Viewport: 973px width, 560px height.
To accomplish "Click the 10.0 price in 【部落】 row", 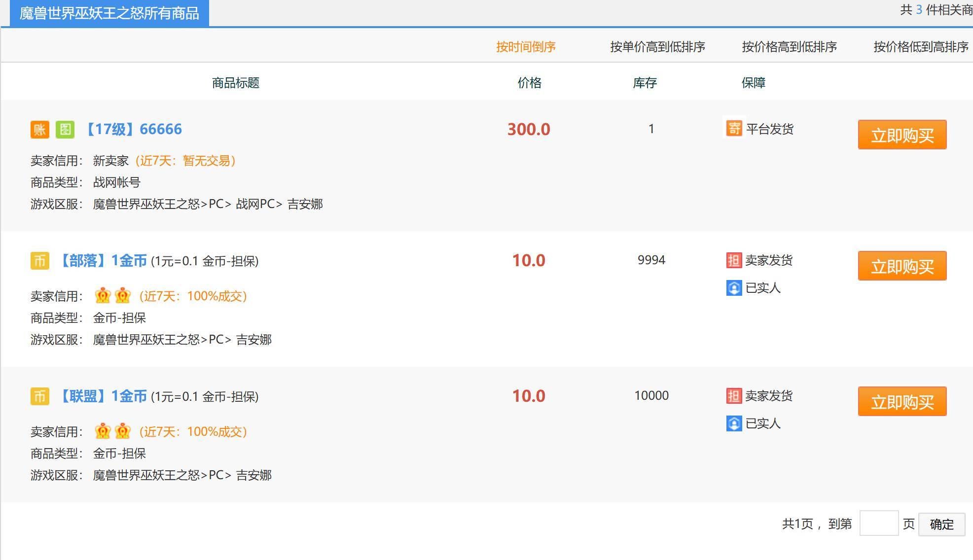I will pyautogui.click(x=529, y=260).
